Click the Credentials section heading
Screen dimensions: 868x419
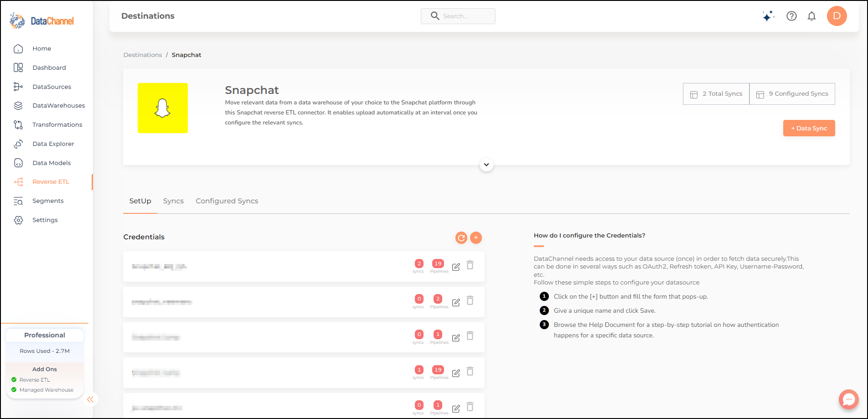point(144,237)
